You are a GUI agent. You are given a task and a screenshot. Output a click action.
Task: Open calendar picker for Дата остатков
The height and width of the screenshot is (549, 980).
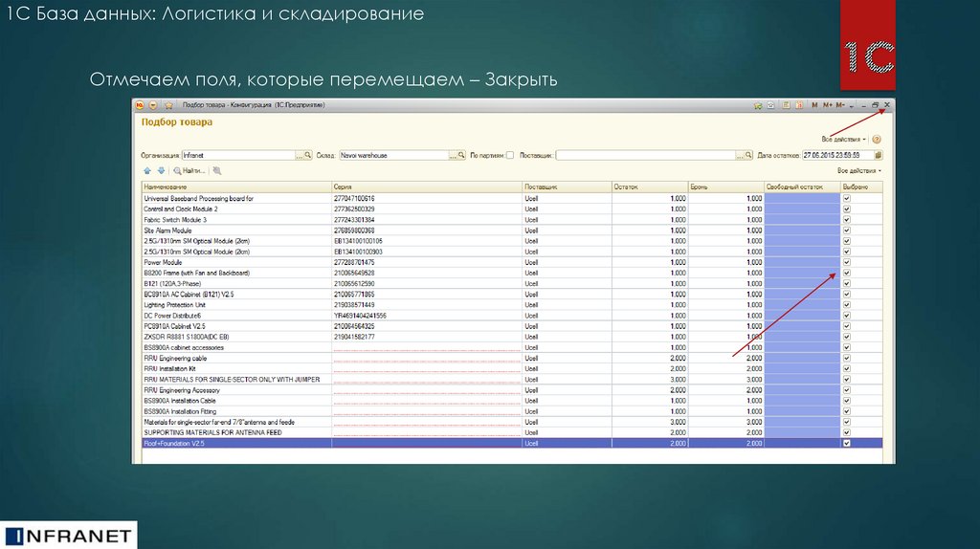click(x=879, y=154)
